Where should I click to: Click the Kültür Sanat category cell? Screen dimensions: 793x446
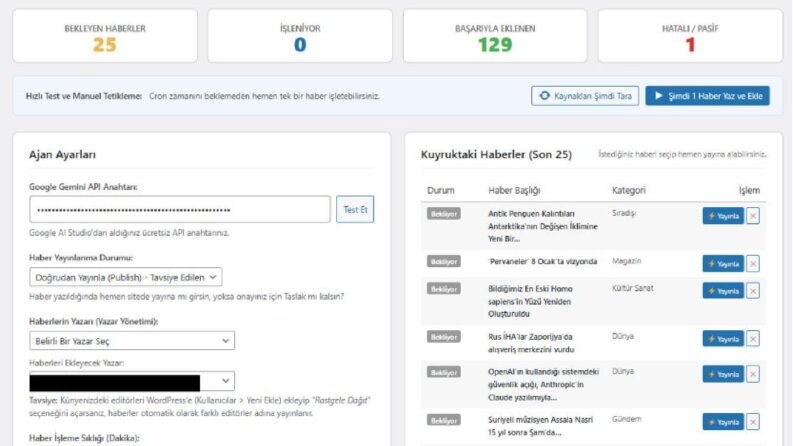click(x=633, y=288)
